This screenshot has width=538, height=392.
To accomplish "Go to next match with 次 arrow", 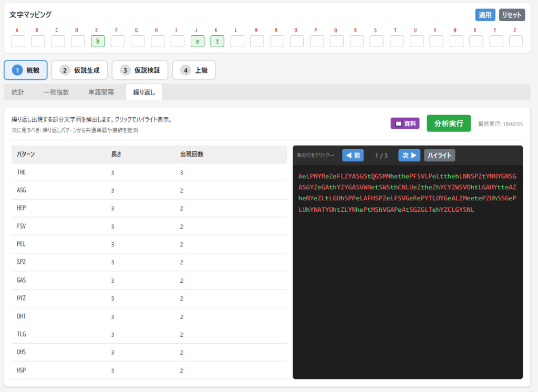I will [410, 155].
